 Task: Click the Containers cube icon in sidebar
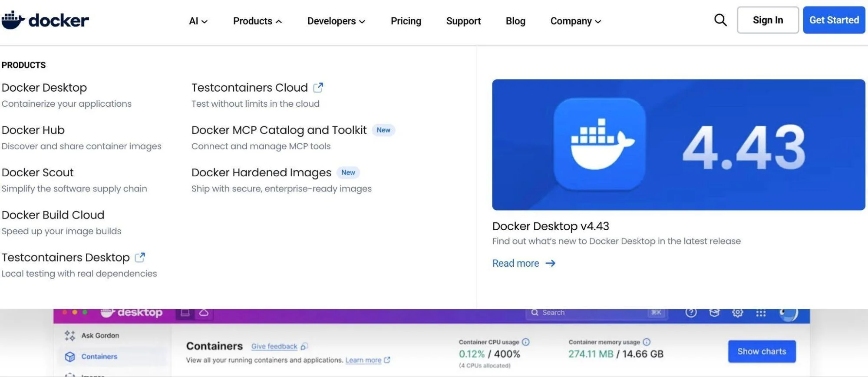click(x=69, y=357)
